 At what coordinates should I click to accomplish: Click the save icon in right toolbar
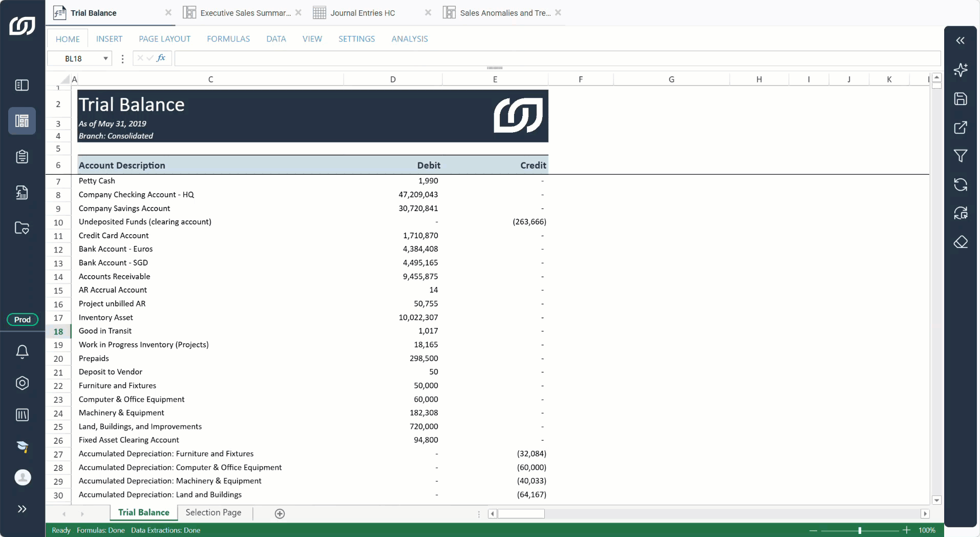tap(961, 99)
